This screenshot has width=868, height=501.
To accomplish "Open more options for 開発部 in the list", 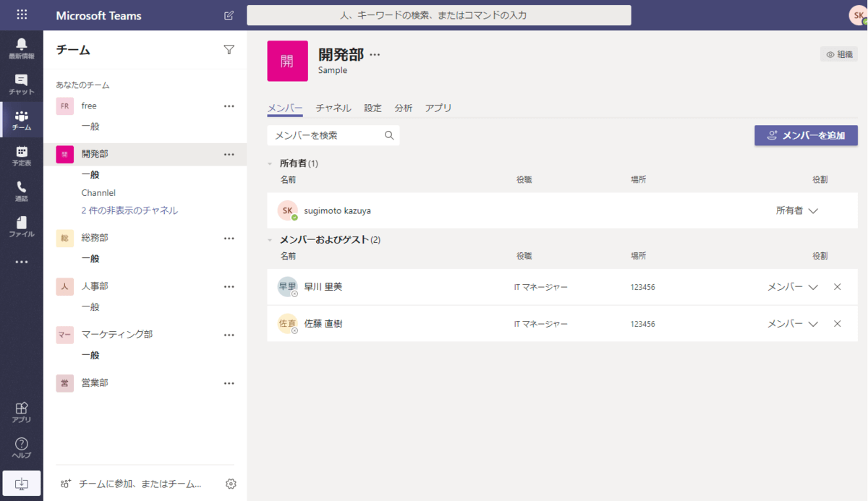I will [x=229, y=155].
